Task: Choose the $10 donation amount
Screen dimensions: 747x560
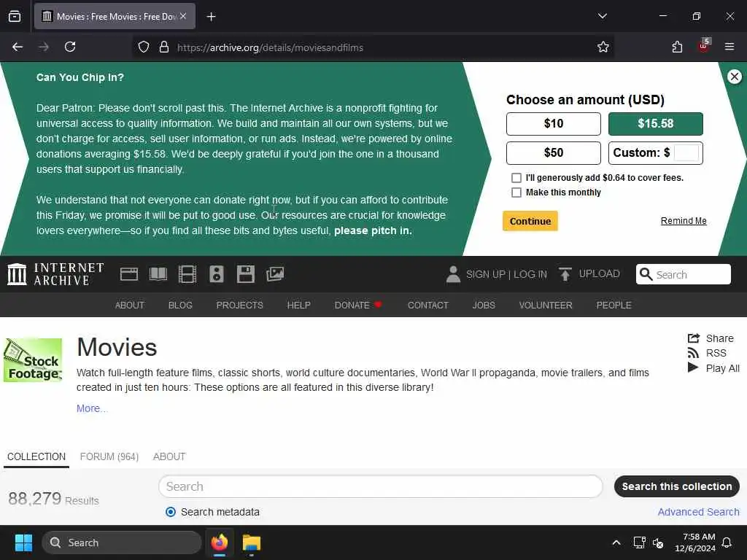Action: click(x=554, y=124)
